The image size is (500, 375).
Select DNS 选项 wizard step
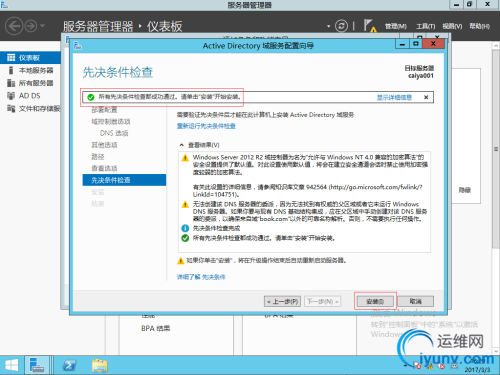tap(114, 133)
